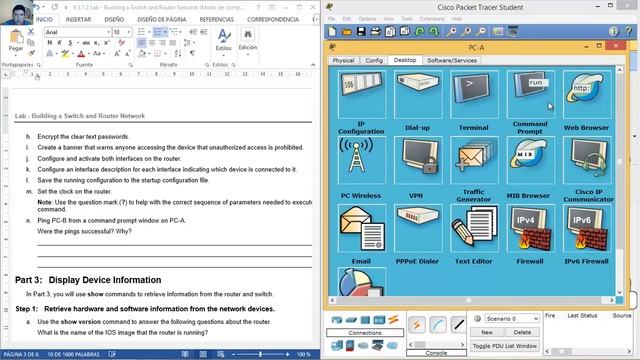Expand the Fuente dialog launcher
640x360 pixels.
coord(131,65)
